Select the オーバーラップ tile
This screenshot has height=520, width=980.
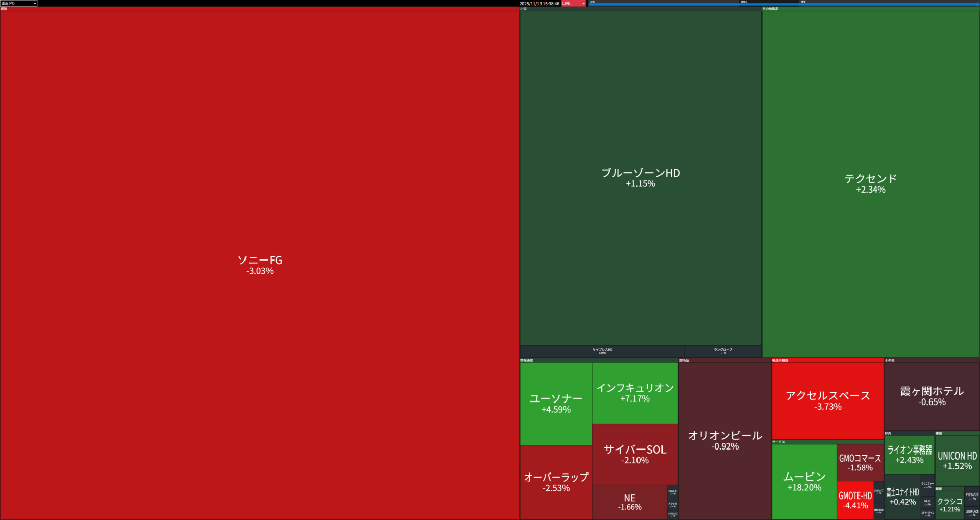(556, 482)
